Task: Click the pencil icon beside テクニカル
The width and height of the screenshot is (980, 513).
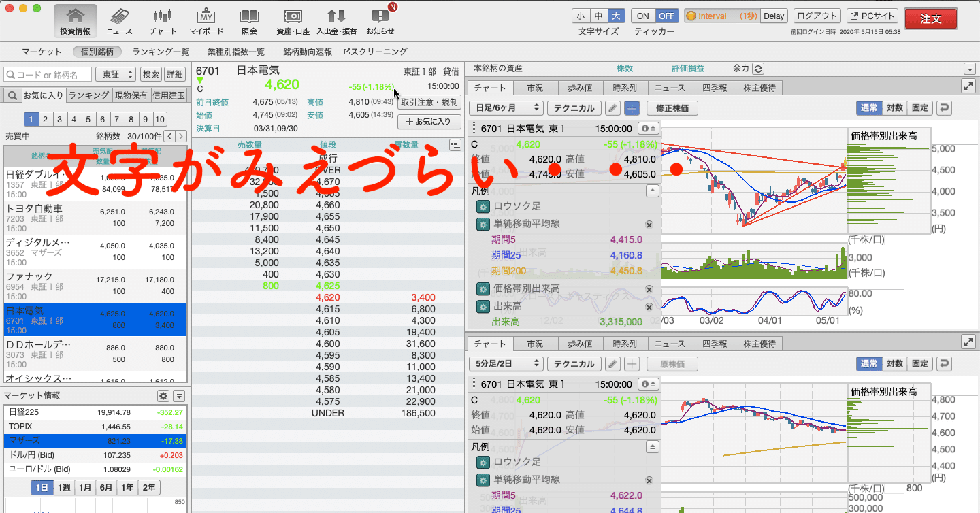Action: click(614, 107)
